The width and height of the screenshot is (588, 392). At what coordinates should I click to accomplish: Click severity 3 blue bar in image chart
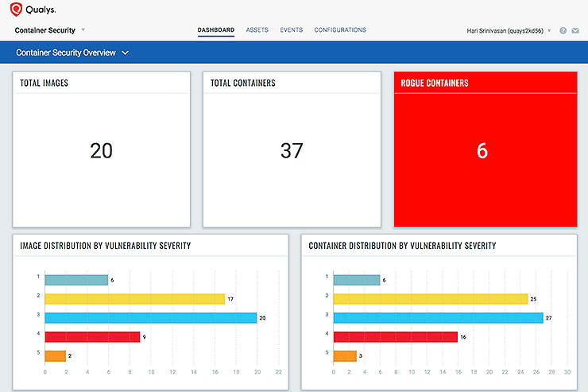pos(150,318)
